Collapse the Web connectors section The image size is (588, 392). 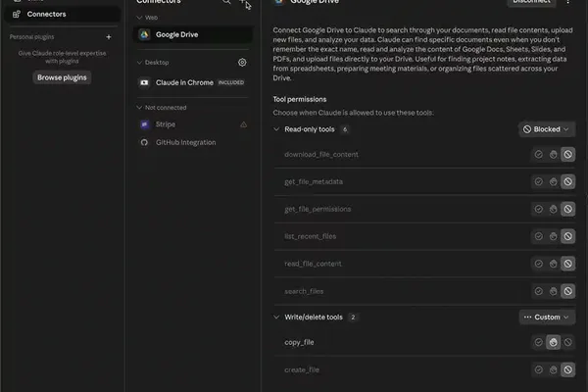[139, 18]
